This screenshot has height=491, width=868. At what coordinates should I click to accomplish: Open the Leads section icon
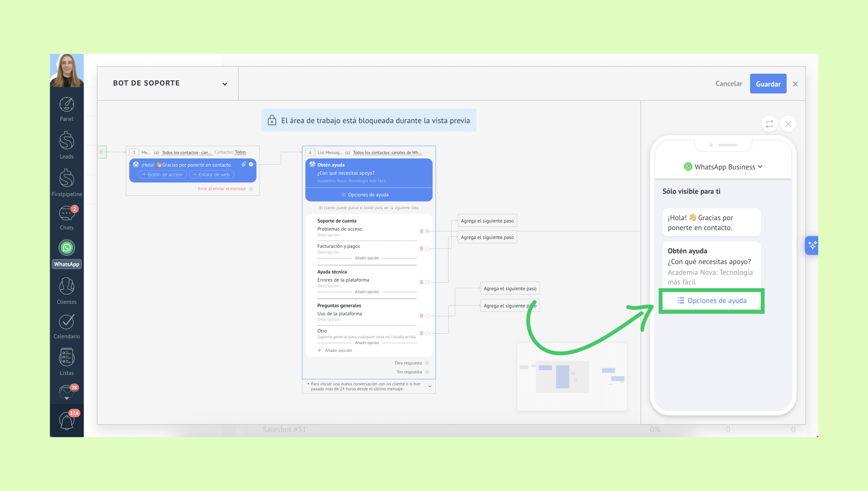tap(66, 141)
